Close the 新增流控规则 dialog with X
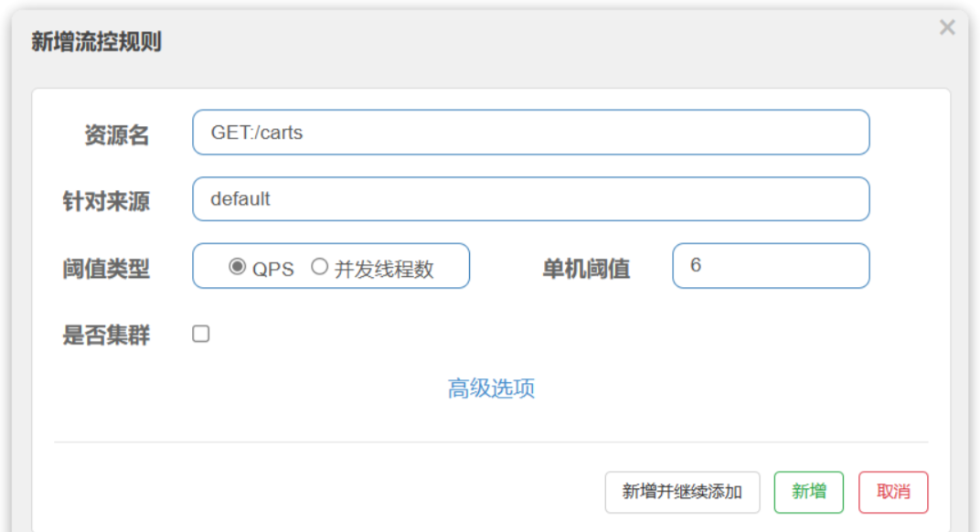Image resolution: width=980 pixels, height=532 pixels. tap(947, 27)
